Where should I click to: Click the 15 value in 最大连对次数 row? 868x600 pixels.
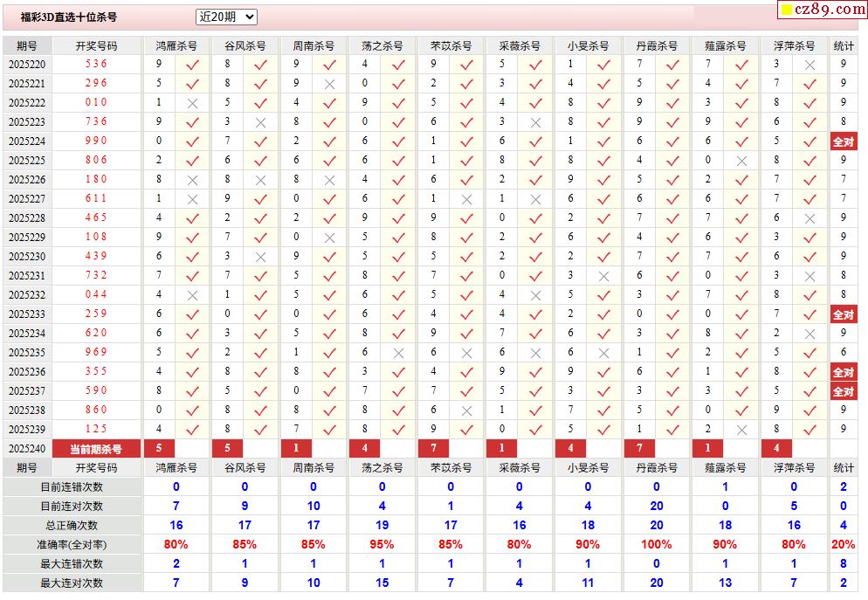(x=382, y=583)
